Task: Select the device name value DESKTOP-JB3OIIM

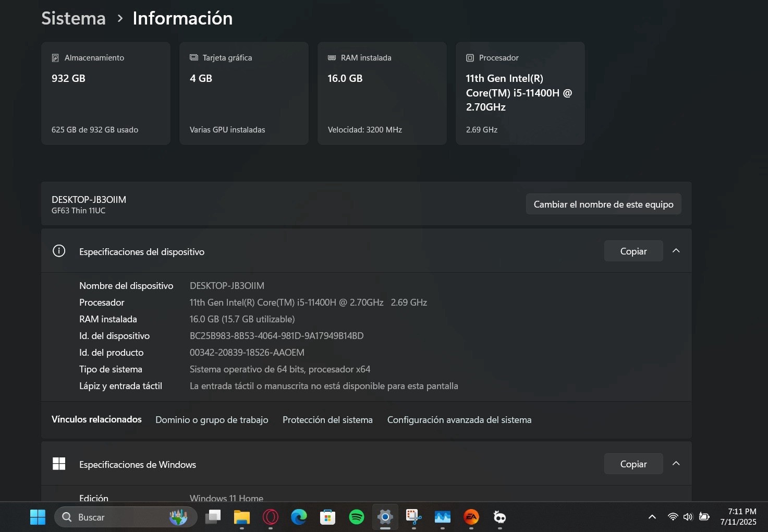Action: coord(227,286)
